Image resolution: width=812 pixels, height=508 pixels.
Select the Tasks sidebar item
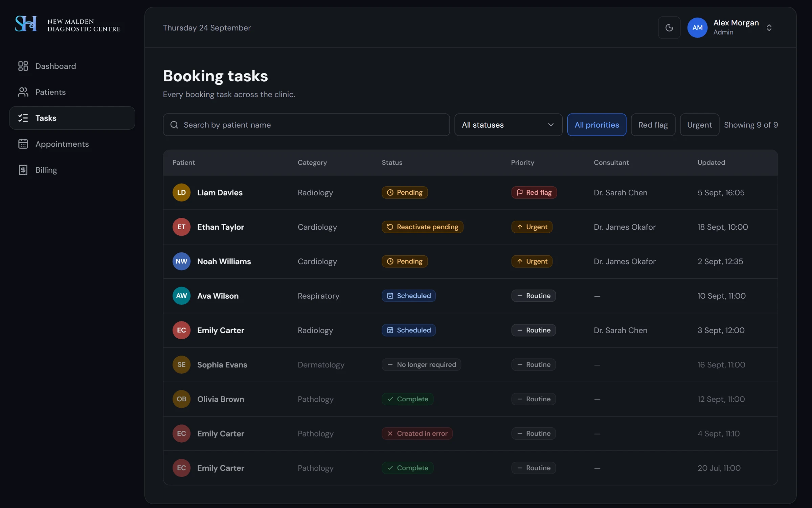tap(72, 118)
